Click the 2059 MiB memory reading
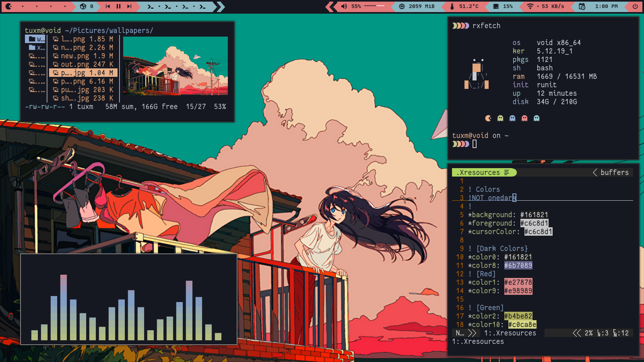This screenshot has height=362, width=644. [x=422, y=6]
